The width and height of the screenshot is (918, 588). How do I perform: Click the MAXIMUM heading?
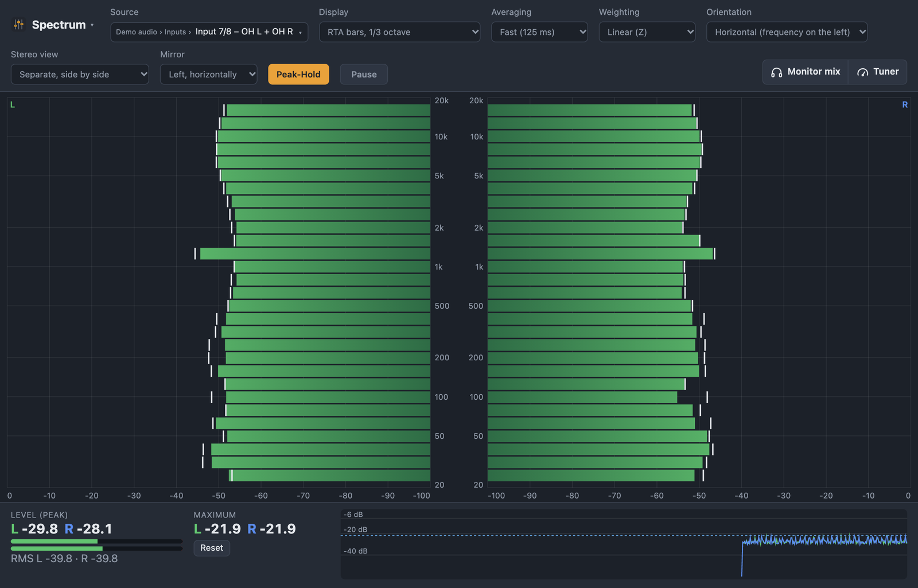215,515
